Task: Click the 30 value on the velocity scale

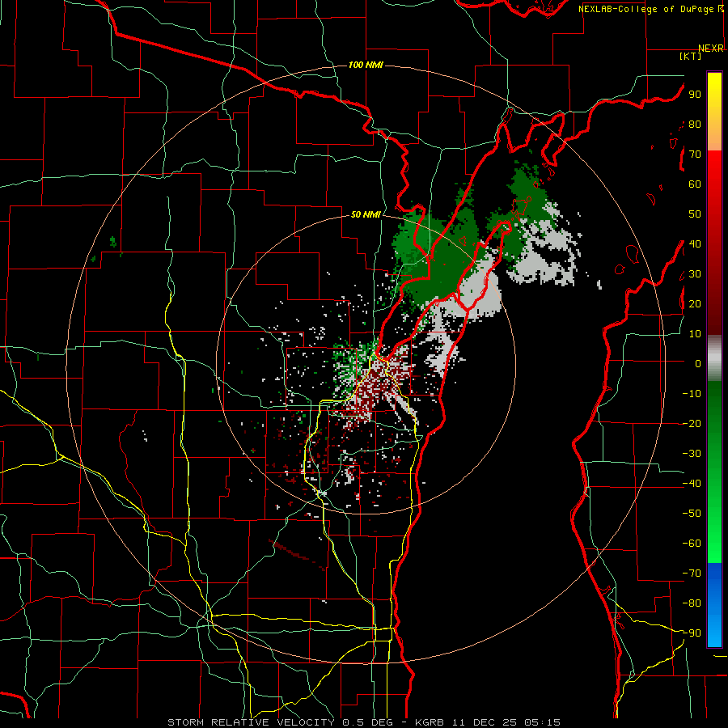Action: (695, 274)
